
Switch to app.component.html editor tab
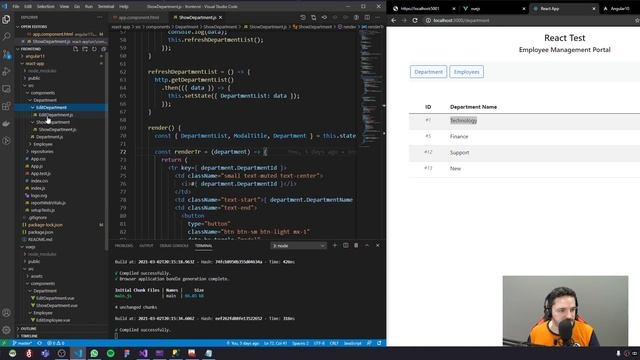pos(139,18)
